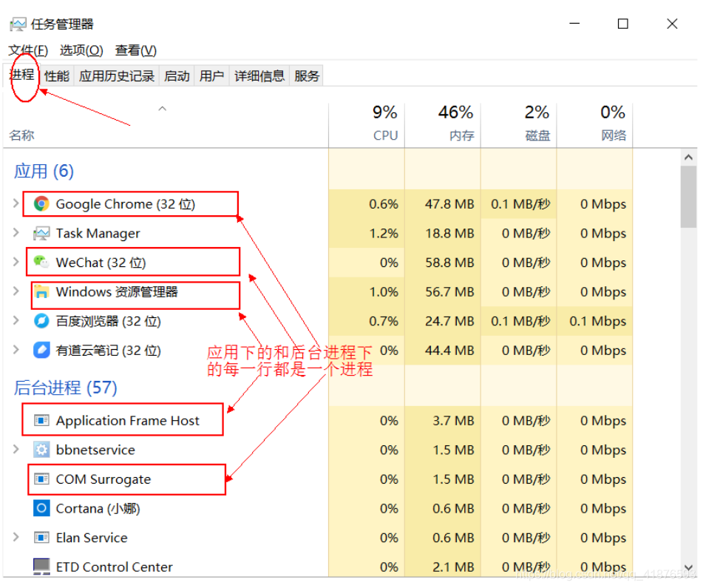703x588 pixels.
Task: Click the Google Chrome process icon
Action: pos(41,204)
